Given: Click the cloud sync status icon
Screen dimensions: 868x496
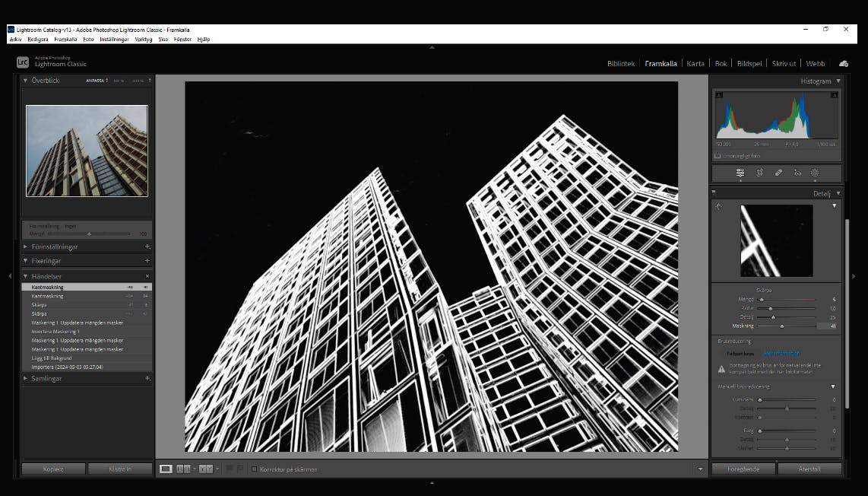Looking at the screenshot, I should point(844,64).
